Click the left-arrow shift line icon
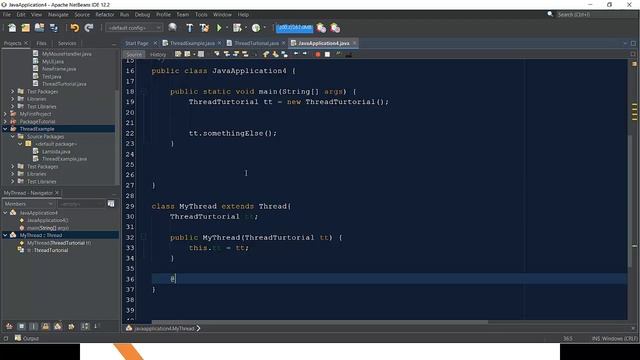 point(296,54)
